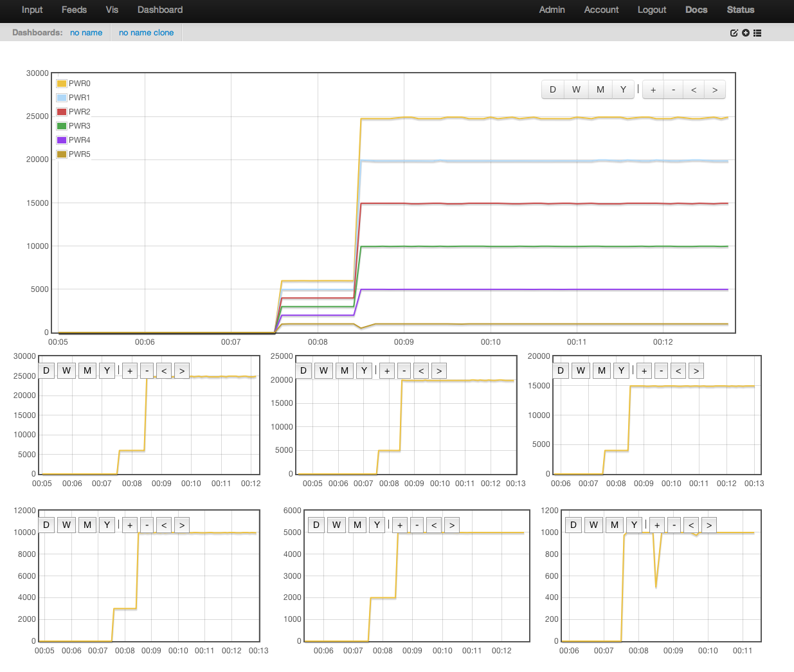Pan the main chart left with < arrow
Image resolution: width=794 pixels, height=672 pixels.
point(694,89)
